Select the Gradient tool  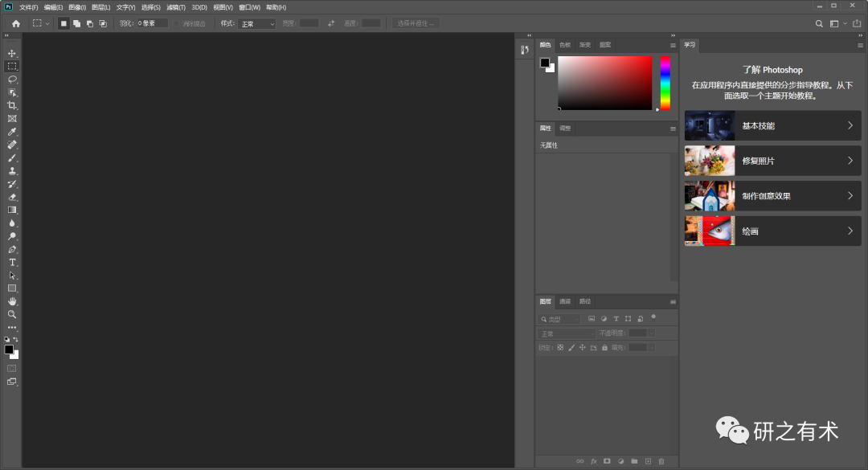pos(11,210)
